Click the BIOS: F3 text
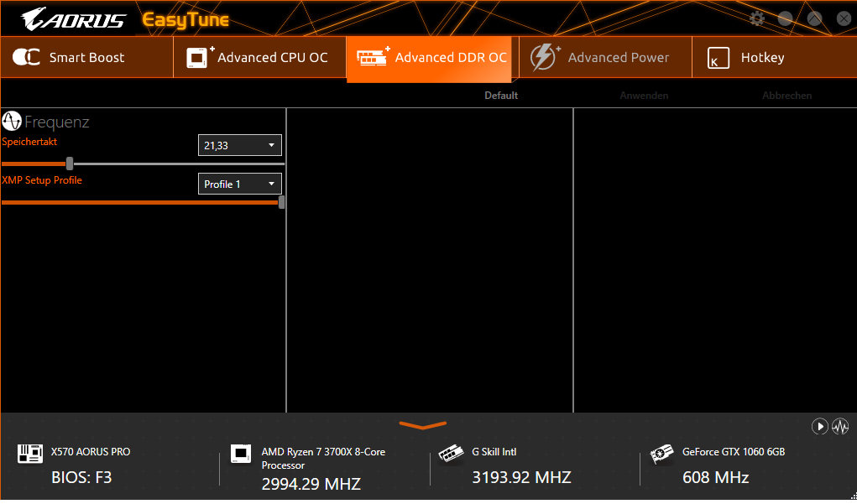 [x=81, y=478]
